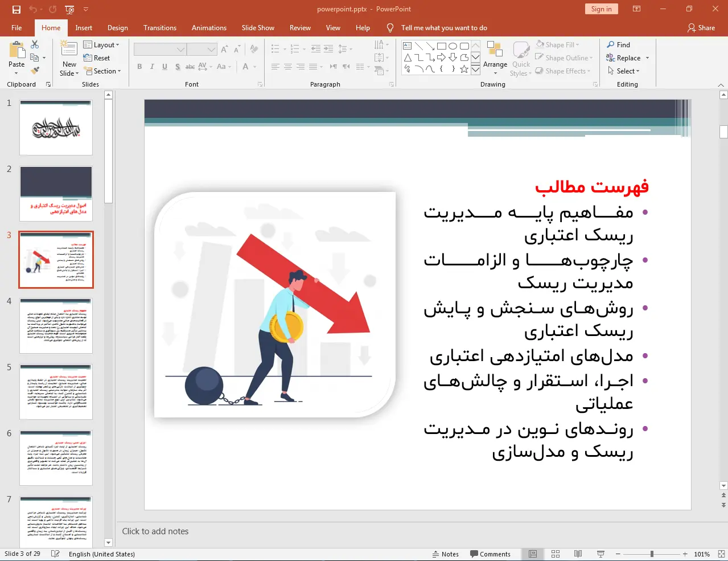Click the Share button

(x=701, y=28)
